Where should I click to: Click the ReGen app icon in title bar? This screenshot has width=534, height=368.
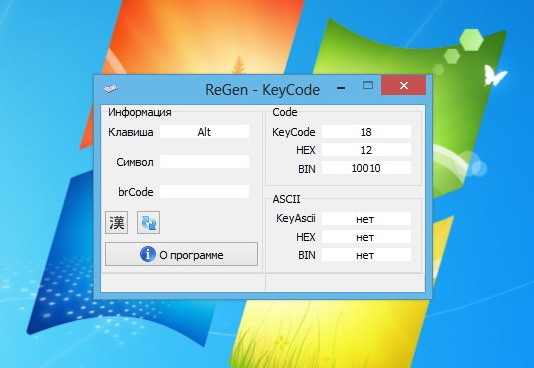(111, 89)
